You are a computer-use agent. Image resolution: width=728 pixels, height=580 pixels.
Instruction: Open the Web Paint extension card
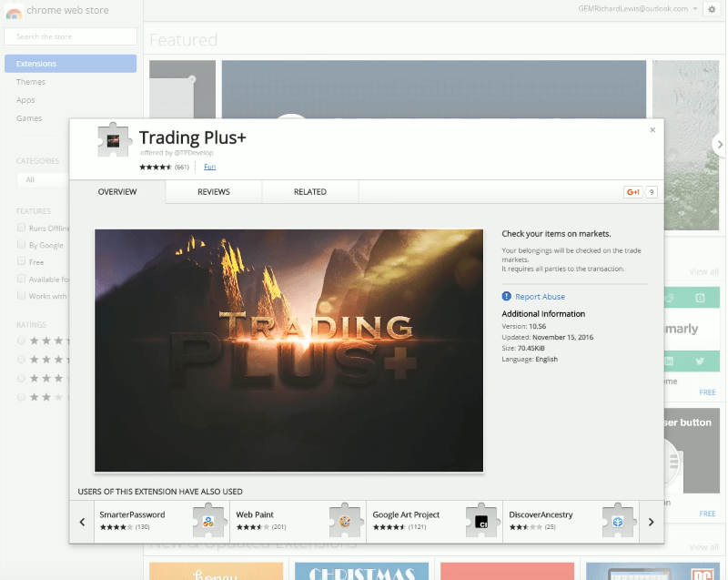(x=298, y=522)
